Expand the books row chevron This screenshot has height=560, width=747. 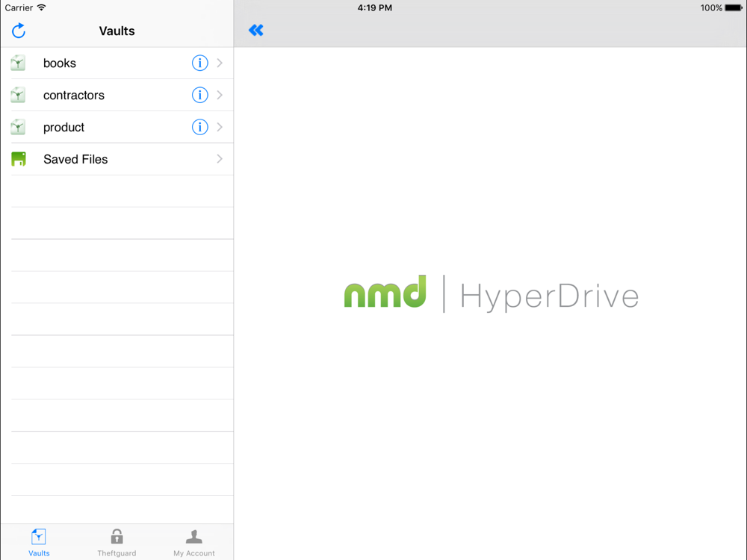point(220,63)
